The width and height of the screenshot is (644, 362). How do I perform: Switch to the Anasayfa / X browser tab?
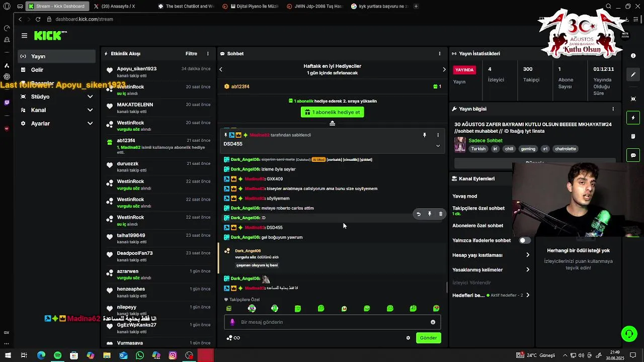point(119,7)
